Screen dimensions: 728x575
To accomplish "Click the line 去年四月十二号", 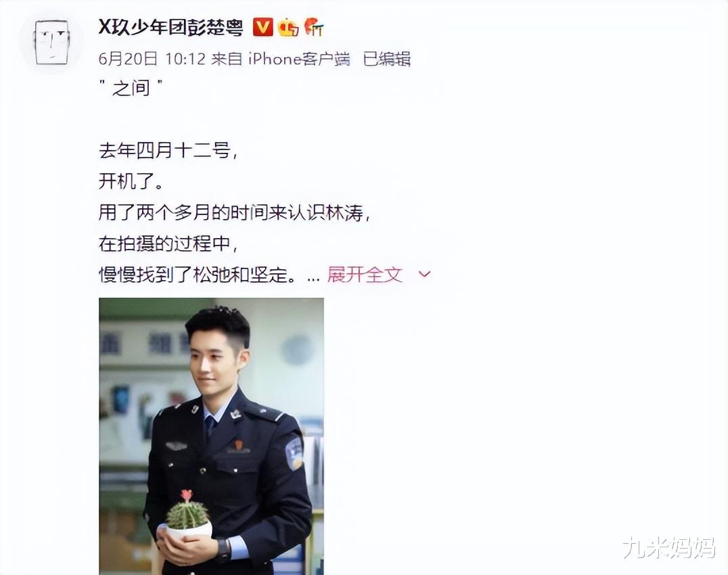I will [168, 150].
